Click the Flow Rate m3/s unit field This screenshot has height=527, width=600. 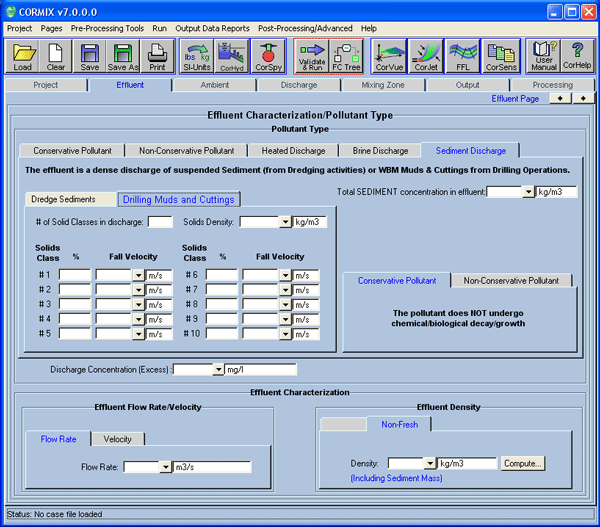(212, 467)
